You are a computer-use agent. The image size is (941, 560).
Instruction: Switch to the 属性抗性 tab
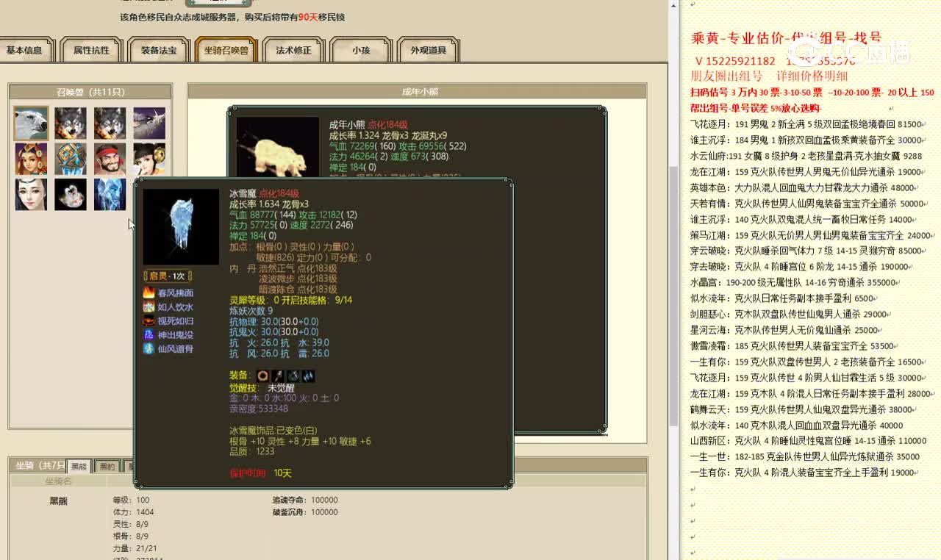(x=91, y=50)
